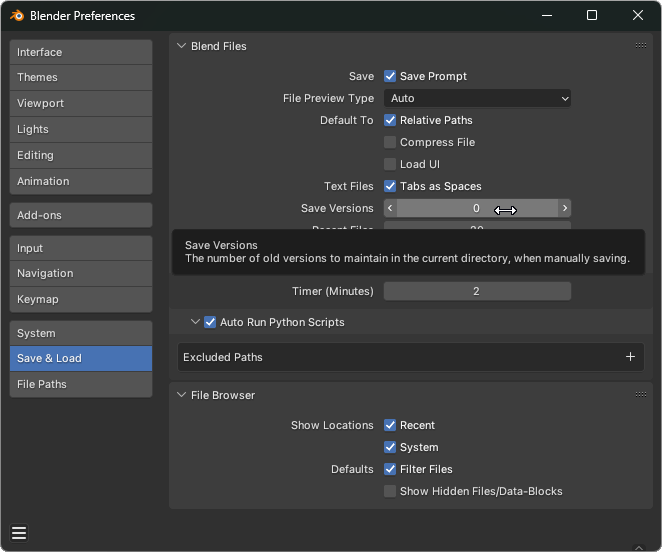This screenshot has width=662, height=552.
Task: Click the Blend Files panel grip dots
Action: 640,45
